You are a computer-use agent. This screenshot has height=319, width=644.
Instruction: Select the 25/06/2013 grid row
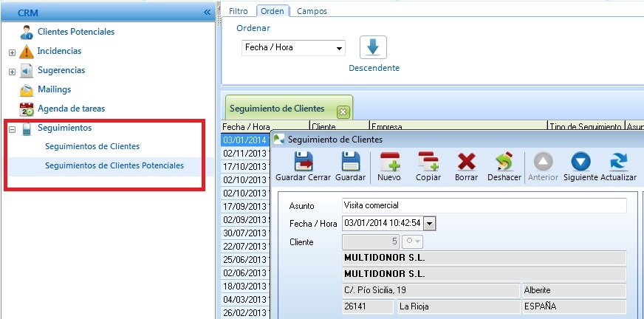pyautogui.click(x=246, y=259)
